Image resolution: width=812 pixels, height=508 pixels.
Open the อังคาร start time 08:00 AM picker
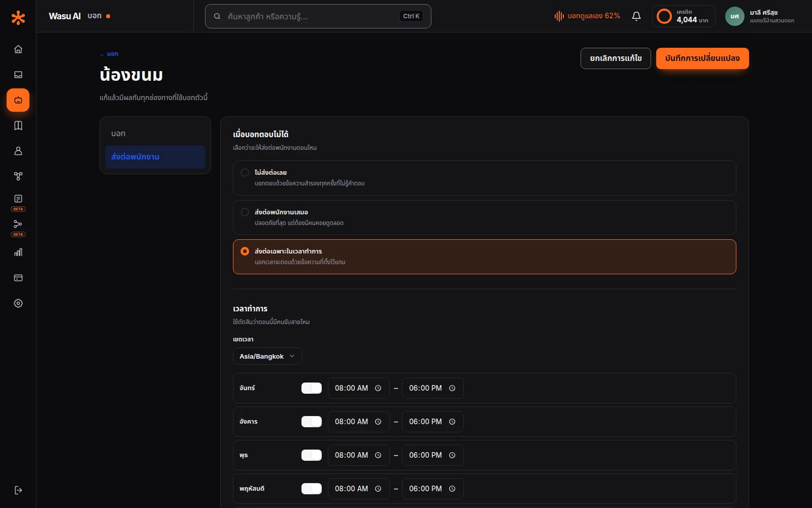coord(359,422)
